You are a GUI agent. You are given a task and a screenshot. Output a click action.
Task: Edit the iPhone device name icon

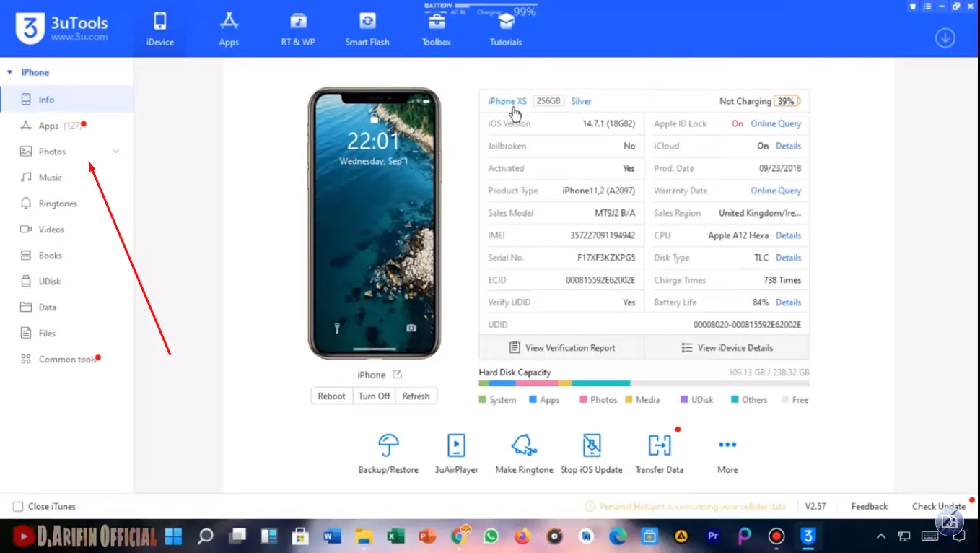(397, 375)
